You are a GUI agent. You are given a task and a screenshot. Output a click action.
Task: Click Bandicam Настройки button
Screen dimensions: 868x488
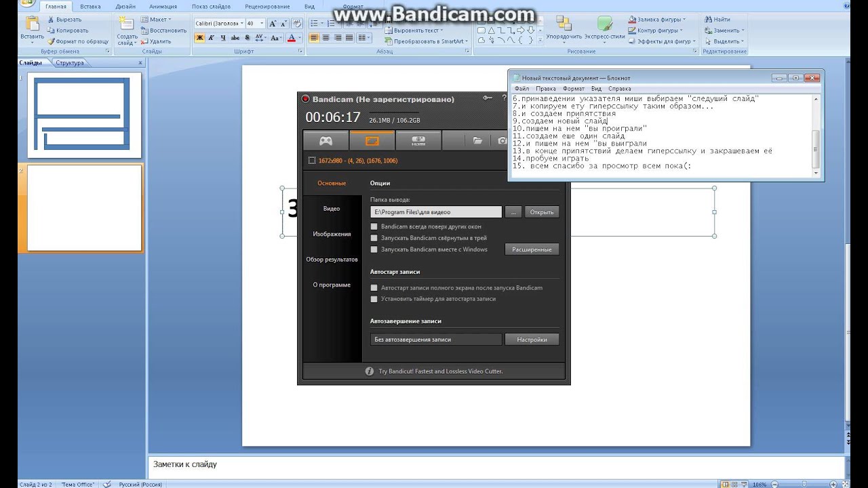coord(532,340)
